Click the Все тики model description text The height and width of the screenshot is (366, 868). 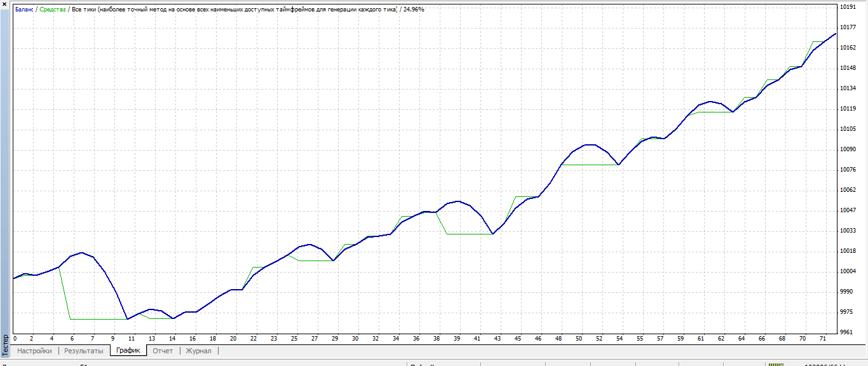[x=234, y=10]
